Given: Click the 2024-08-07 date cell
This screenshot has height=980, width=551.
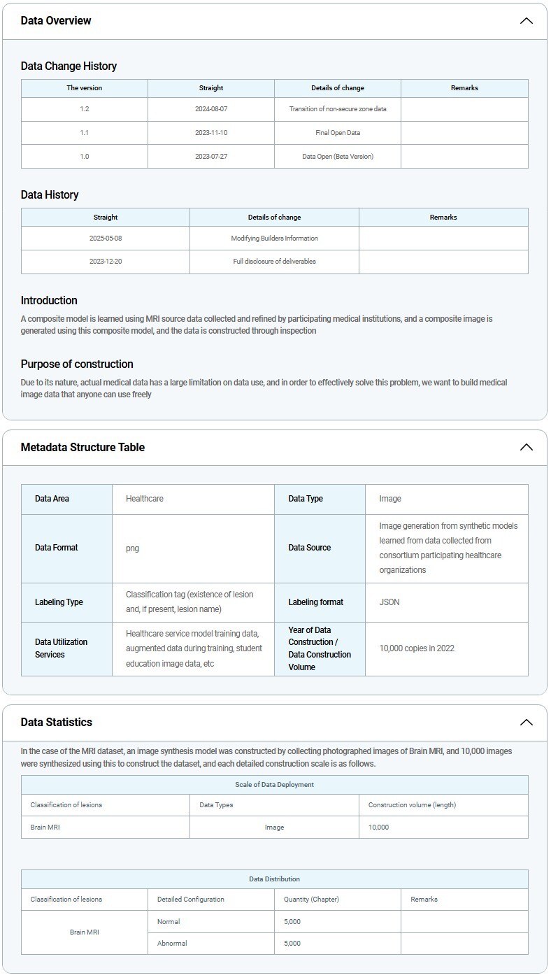Looking at the screenshot, I should click(211, 109).
